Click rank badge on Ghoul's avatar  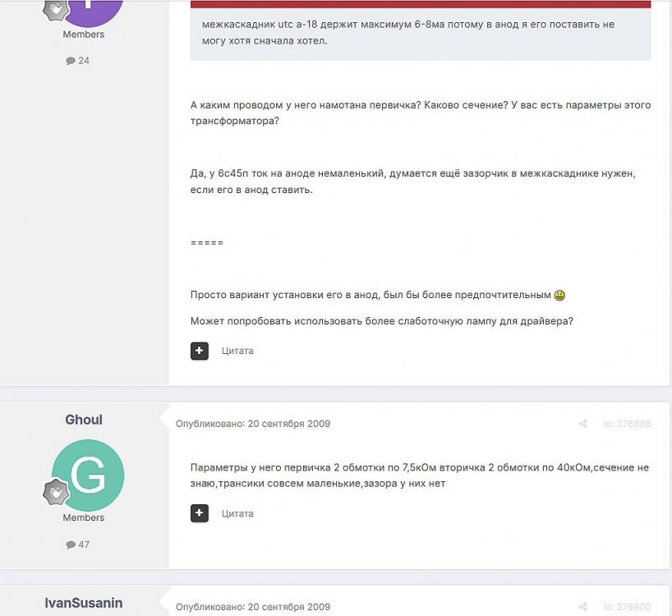click(x=56, y=492)
